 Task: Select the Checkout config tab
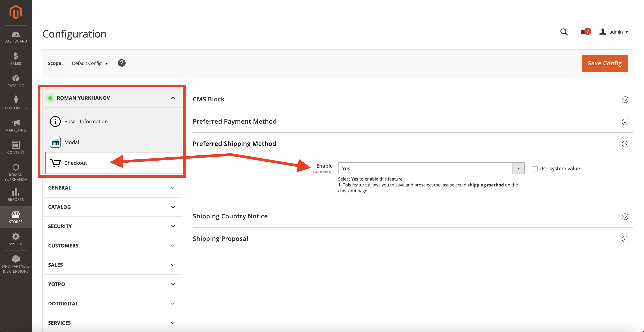coord(114,163)
